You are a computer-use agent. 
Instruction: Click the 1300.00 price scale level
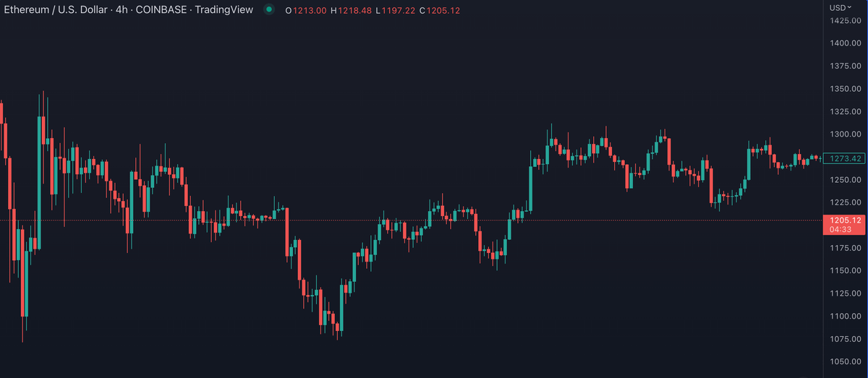point(845,134)
